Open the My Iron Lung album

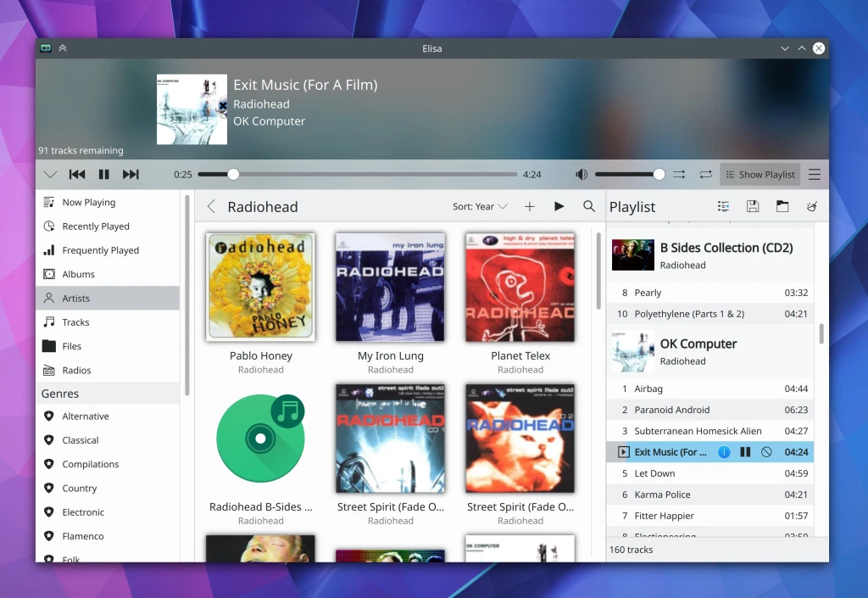pos(390,288)
